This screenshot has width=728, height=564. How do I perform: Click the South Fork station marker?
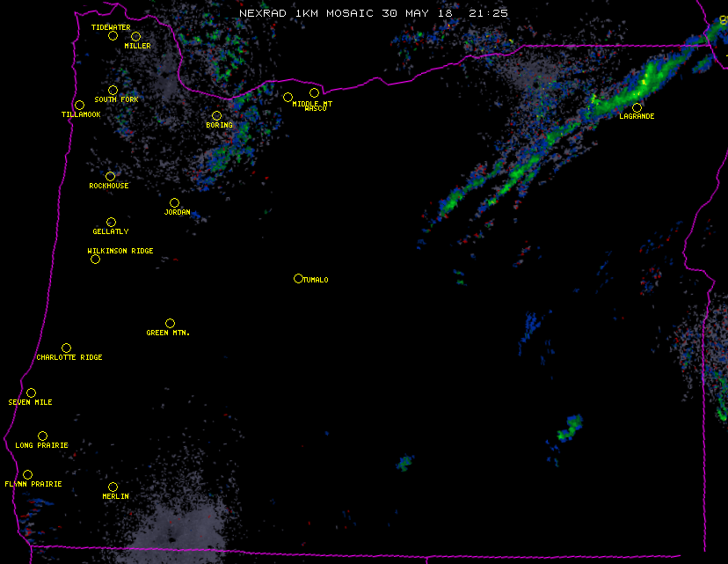113,90
